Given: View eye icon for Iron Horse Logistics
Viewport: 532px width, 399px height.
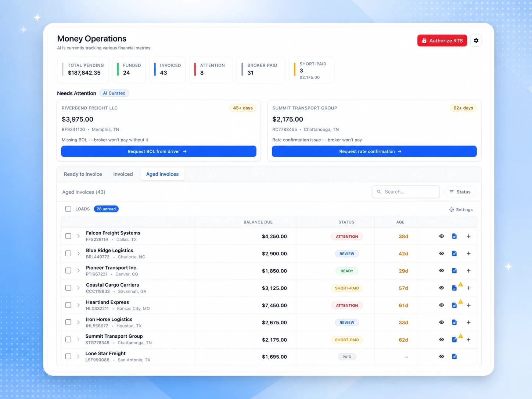Looking at the screenshot, I should tap(442, 322).
